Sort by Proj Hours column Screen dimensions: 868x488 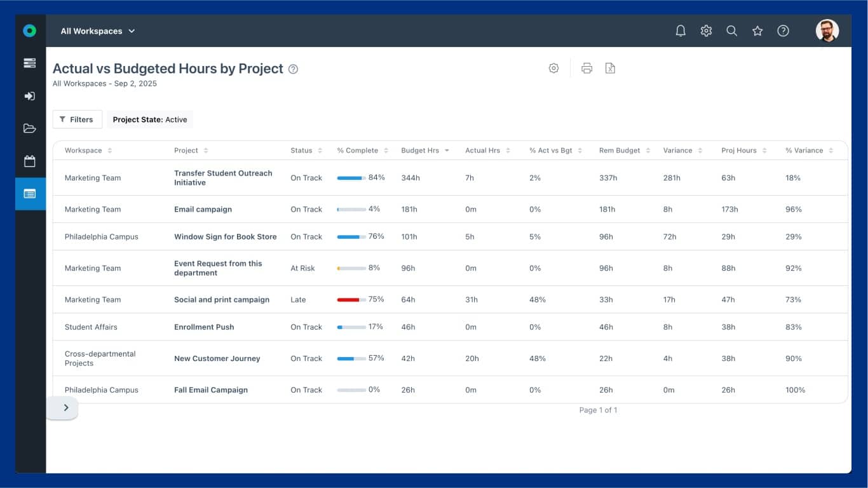click(744, 151)
